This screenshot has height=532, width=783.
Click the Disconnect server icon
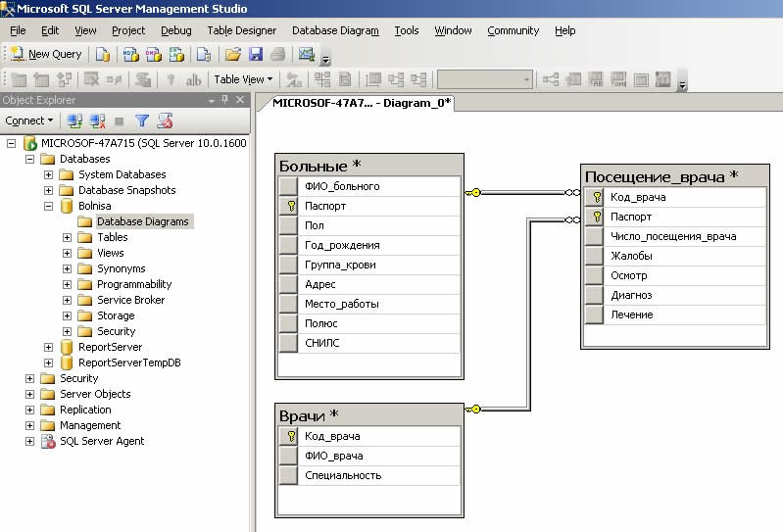(97, 121)
